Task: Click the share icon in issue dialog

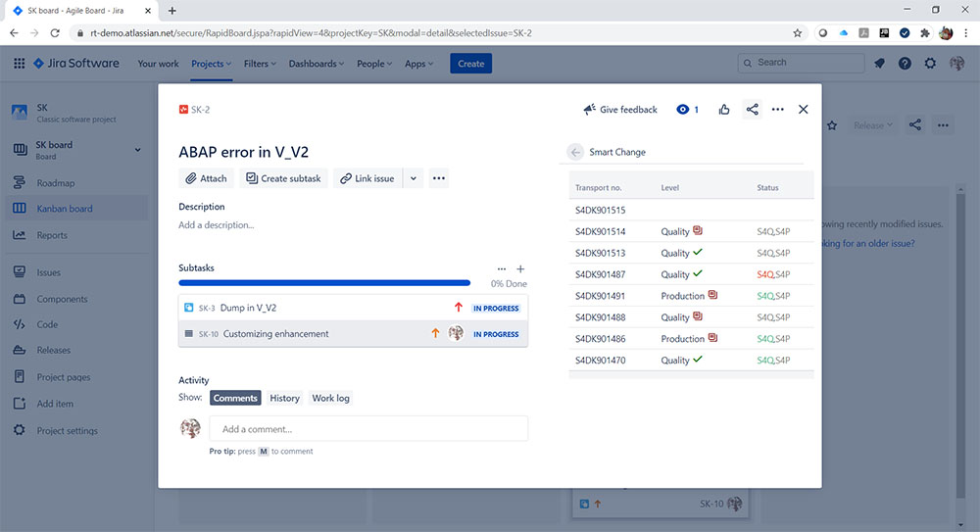Action: click(x=752, y=110)
